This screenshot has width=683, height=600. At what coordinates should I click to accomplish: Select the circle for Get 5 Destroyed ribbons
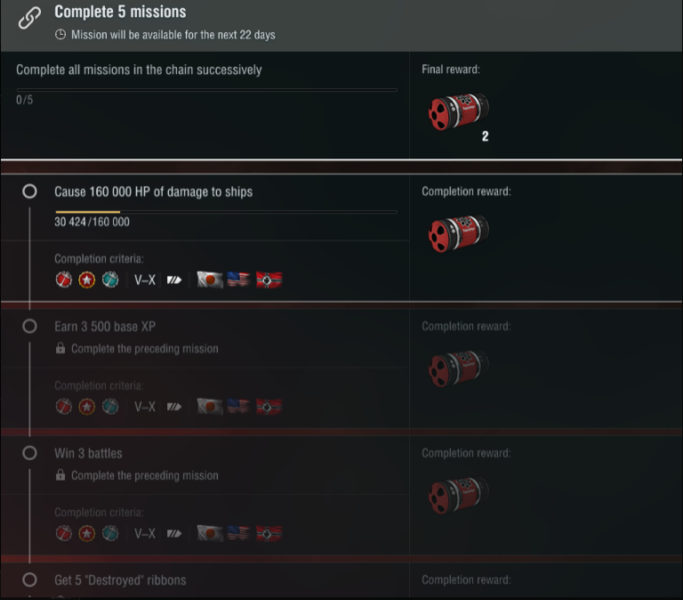tap(30, 580)
